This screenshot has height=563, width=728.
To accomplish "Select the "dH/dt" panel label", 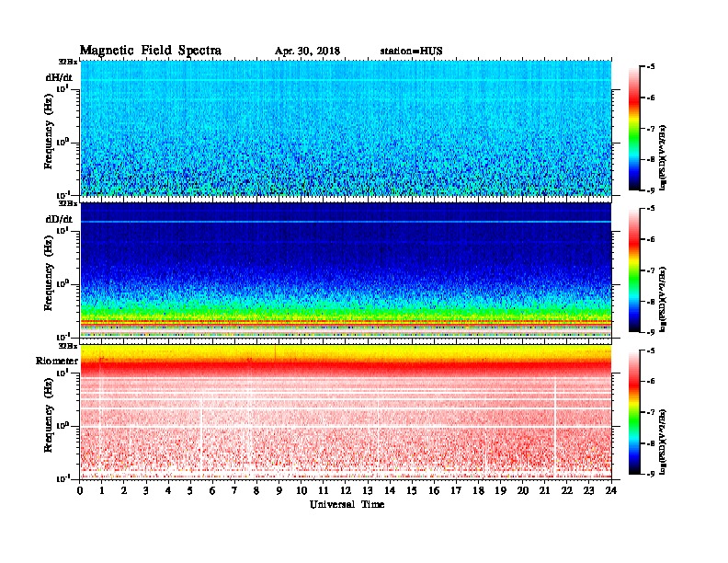I will pos(59,77).
